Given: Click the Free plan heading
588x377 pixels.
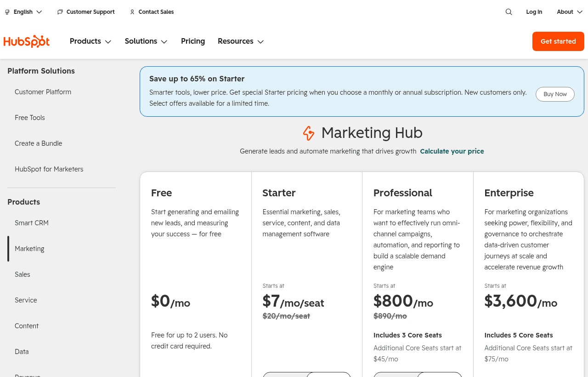Looking at the screenshot, I should pyautogui.click(x=161, y=193).
